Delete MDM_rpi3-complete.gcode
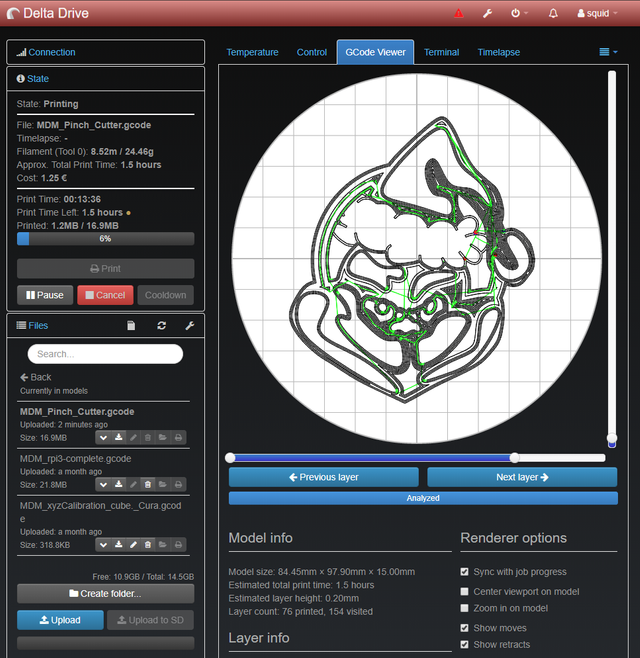 pyautogui.click(x=148, y=485)
